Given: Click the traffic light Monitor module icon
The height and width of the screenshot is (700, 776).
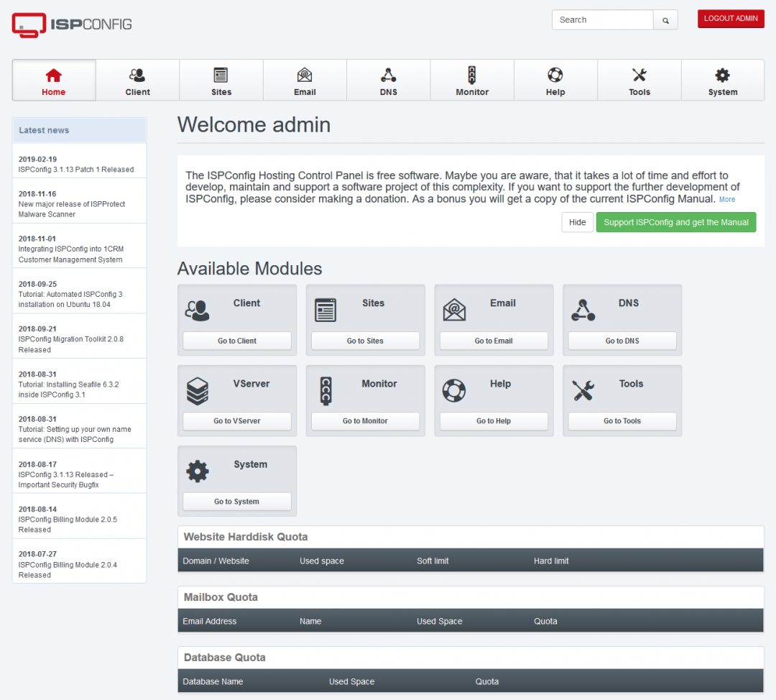Looking at the screenshot, I should pos(325,390).
